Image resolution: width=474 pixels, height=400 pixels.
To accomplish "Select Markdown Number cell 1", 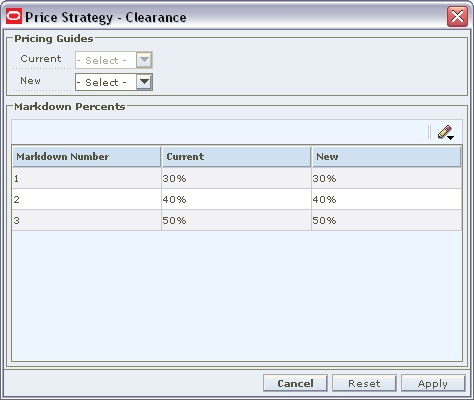I will [87, 178].
